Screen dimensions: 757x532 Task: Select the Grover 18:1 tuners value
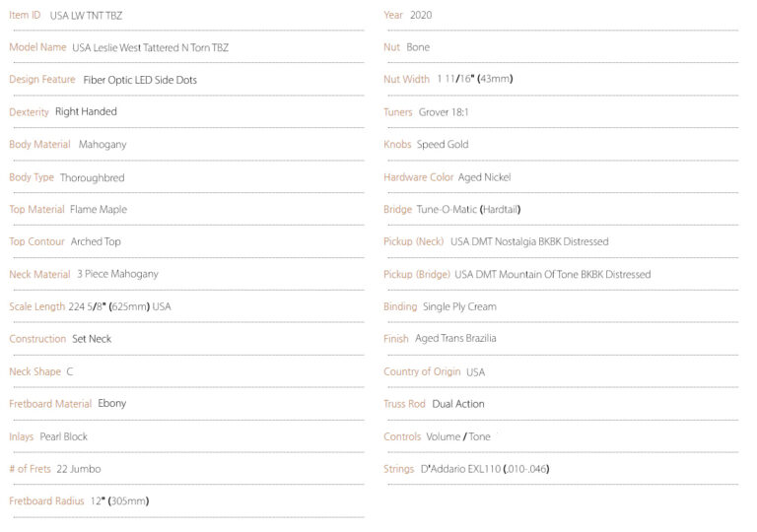coord(444,112)
